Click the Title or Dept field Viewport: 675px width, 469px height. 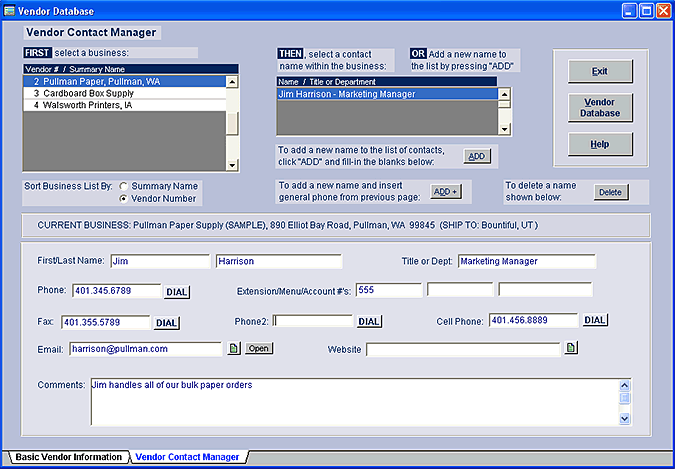[527, 261]
